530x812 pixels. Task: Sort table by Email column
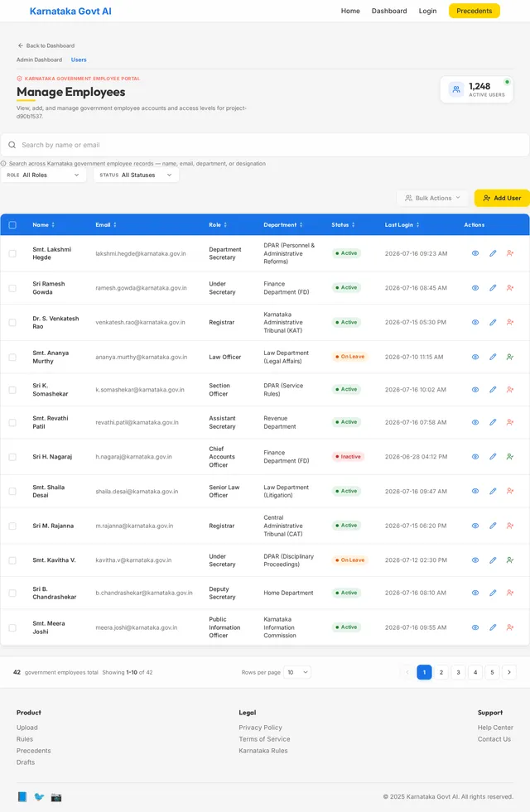pyautogui.click(x=106, y=225)
